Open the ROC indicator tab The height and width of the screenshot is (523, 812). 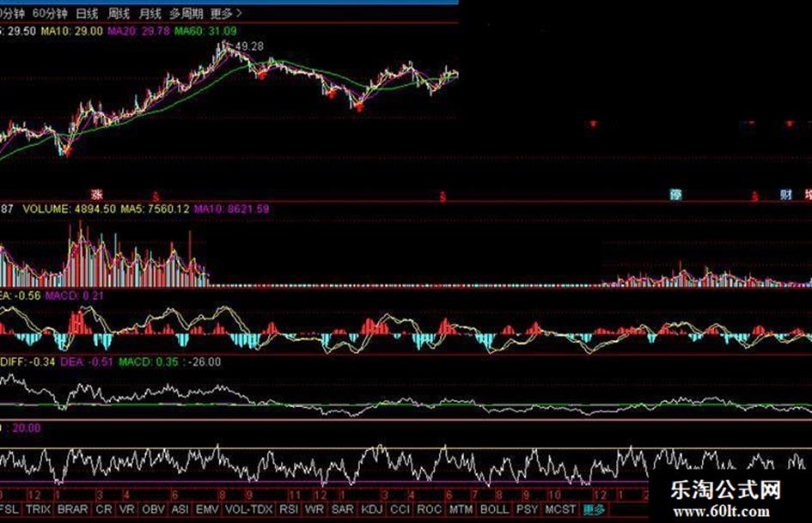430,509
